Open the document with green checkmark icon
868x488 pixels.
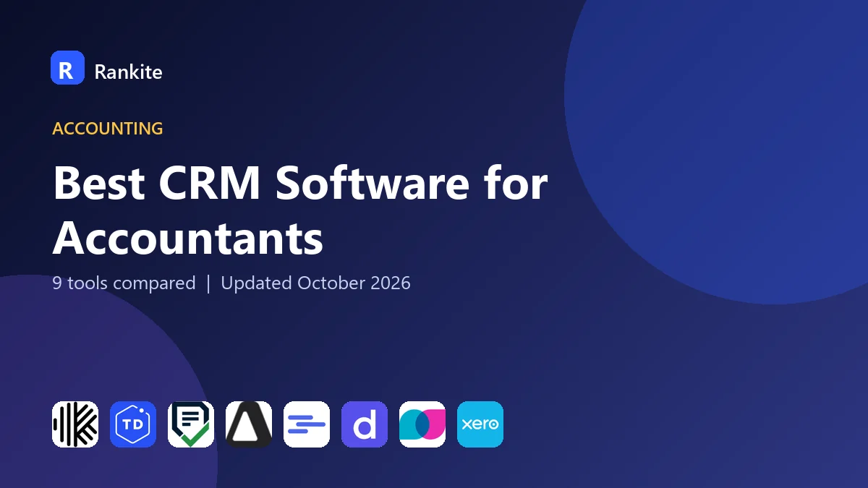tap(191, 424)
